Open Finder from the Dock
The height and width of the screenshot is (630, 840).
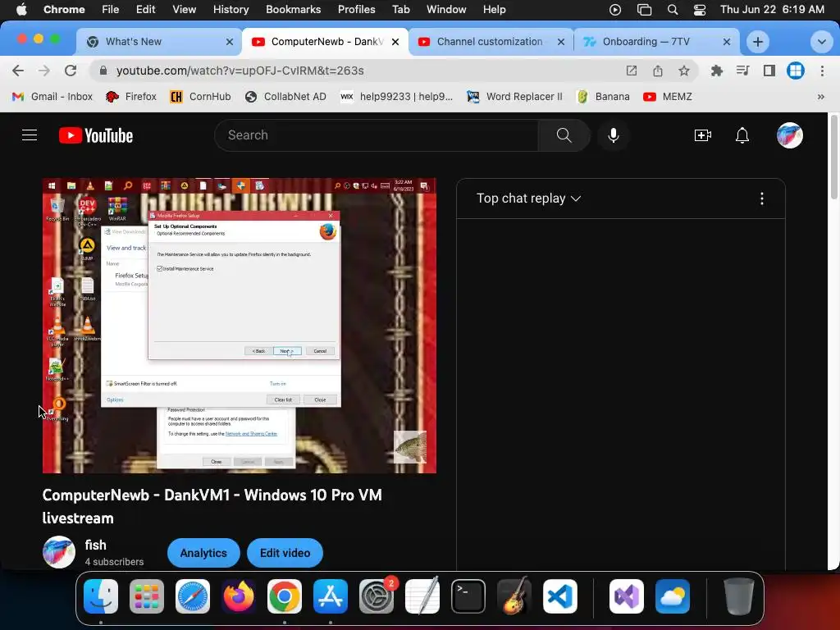tap(101, 596)
